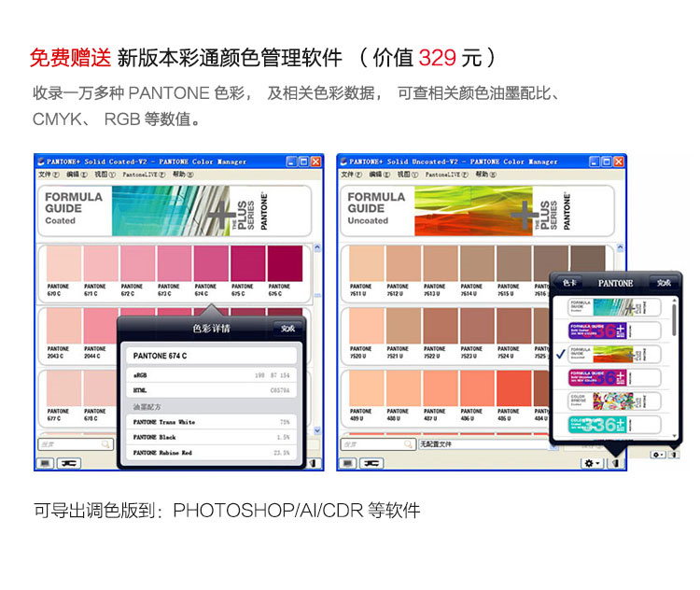Minimize the Solid Uncoated-V2 window

pos(594,162)
